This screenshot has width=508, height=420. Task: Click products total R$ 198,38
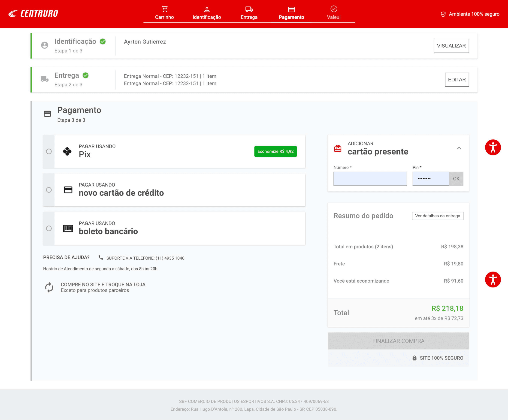[x=452, y=247]
